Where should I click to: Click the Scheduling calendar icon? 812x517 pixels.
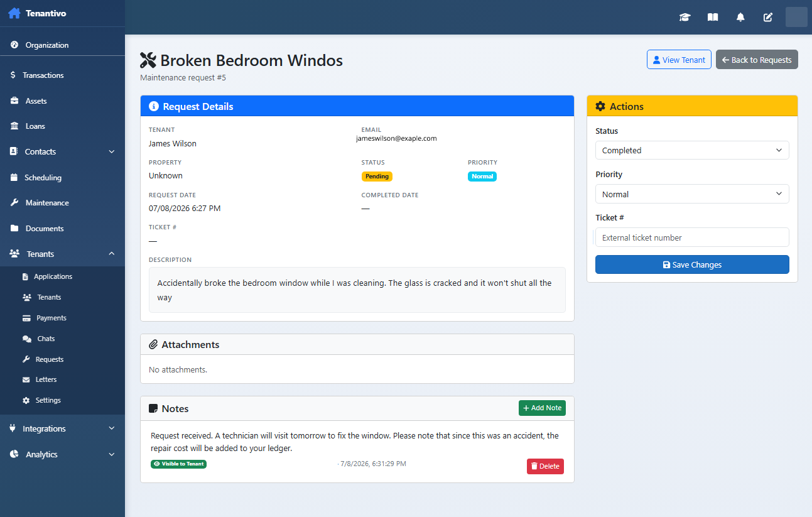[x=14, y=178]
